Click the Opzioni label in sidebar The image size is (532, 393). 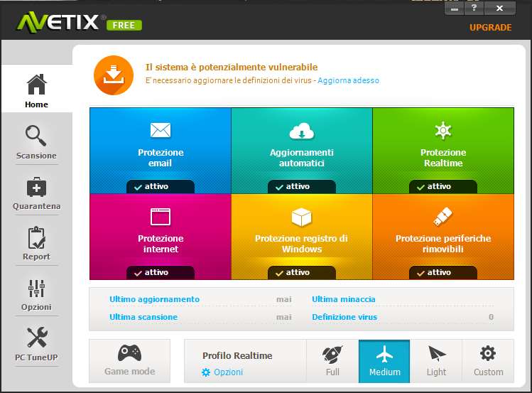[x=36, y=308]
